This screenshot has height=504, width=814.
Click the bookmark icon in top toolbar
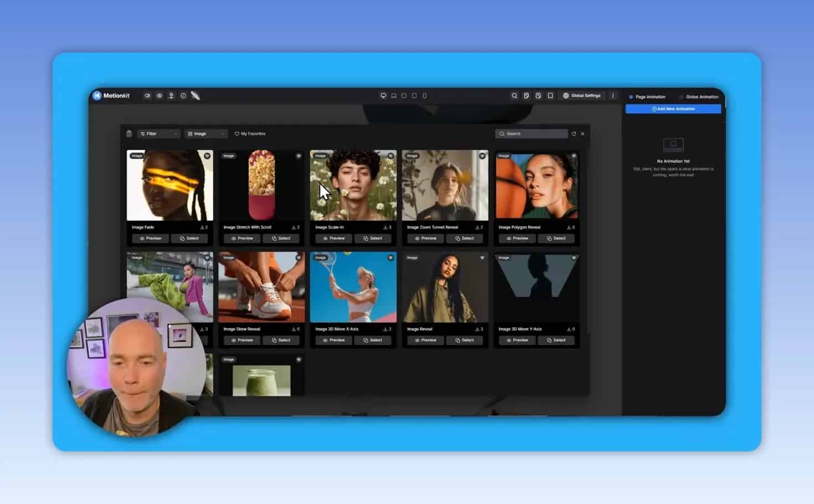[550, 96]
